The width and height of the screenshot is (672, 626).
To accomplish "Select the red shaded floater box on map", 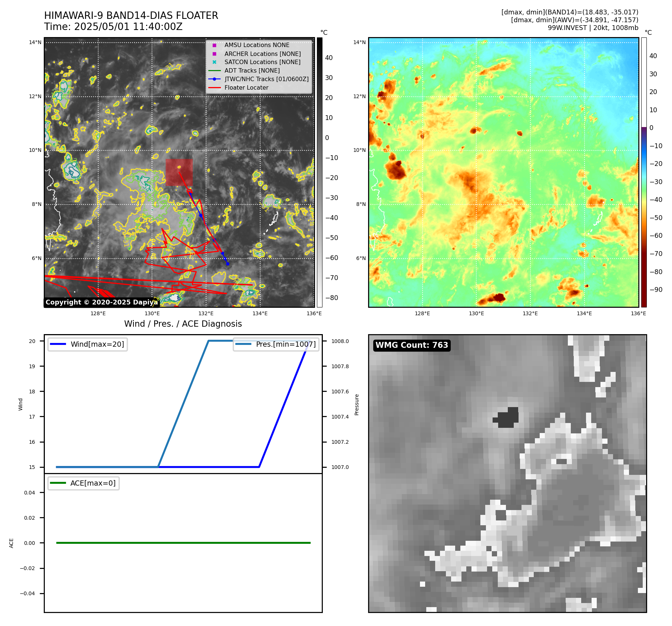I will 179,172.
